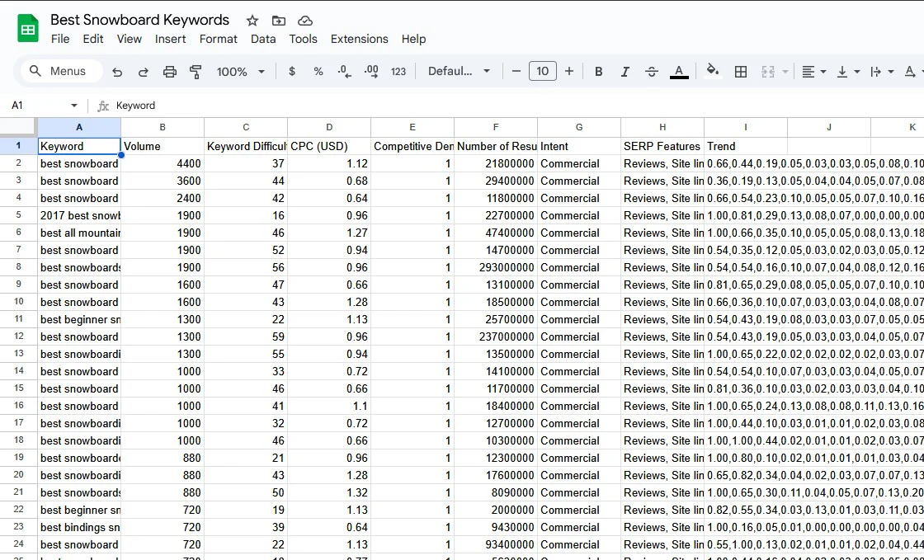Open the Horizontal align dropdown
The height and width of the screenshot is (560, 924).
coord(815,71)
